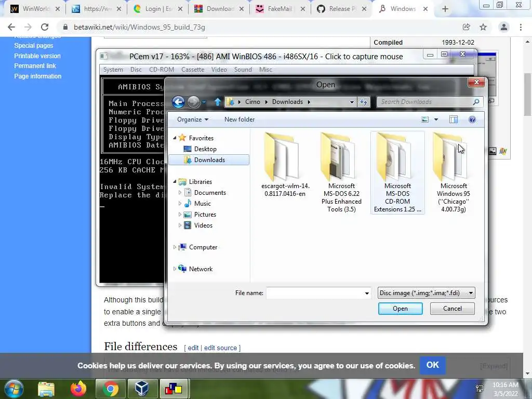The width and height of the screenshot is (532, 399).
Task: Open the Disc image file type dropdown
Action: [427, 293]
